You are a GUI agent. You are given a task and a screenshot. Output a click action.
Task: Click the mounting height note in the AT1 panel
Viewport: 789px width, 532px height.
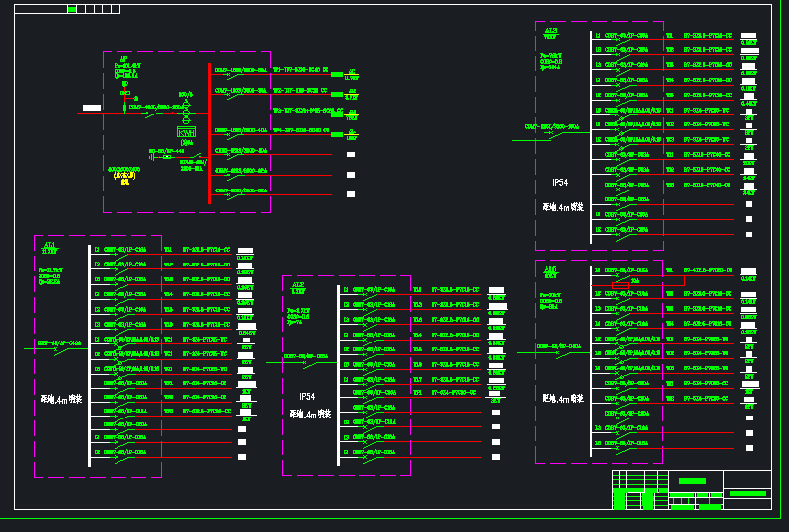pos(60,400)
